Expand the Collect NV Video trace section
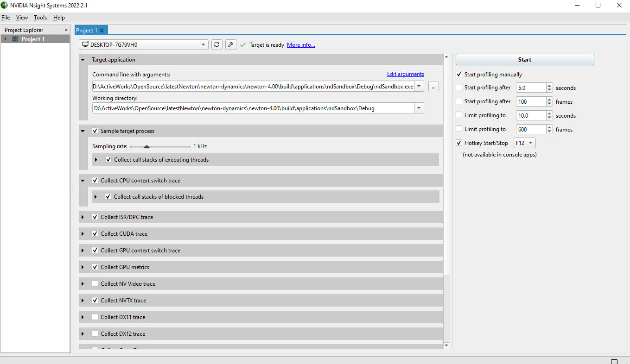 [x=83, y=284]
